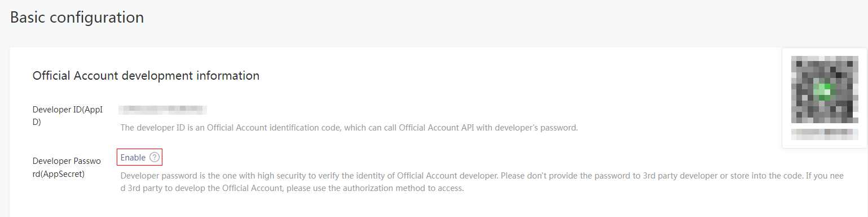Click the Developer Password(AppSecret) field label
This screenshot has height=217, width=868.
tap(67, 168)
